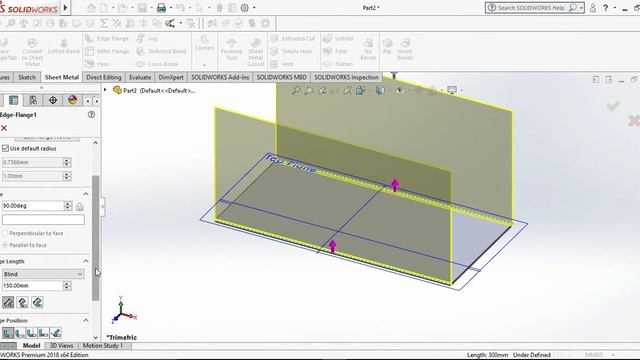
Task: Click the Rip tool
Action: tap(387, 46)
